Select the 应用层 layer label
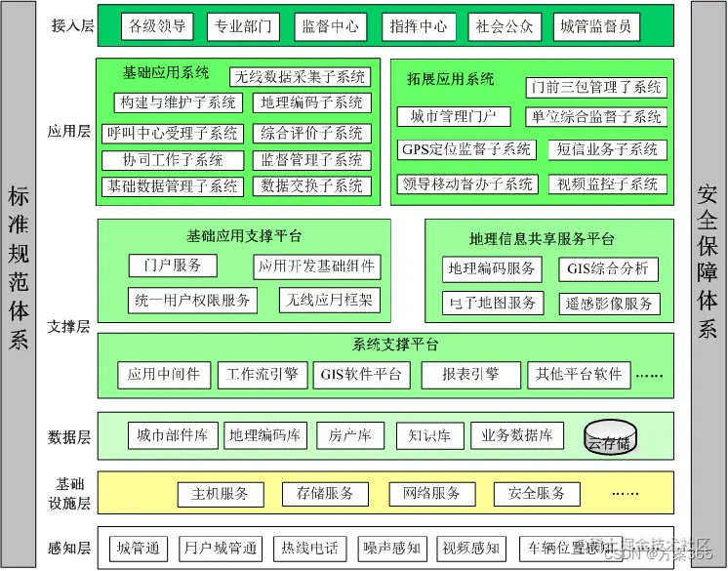The width and height of the screenshot is (728, 571). coord(68,132)
